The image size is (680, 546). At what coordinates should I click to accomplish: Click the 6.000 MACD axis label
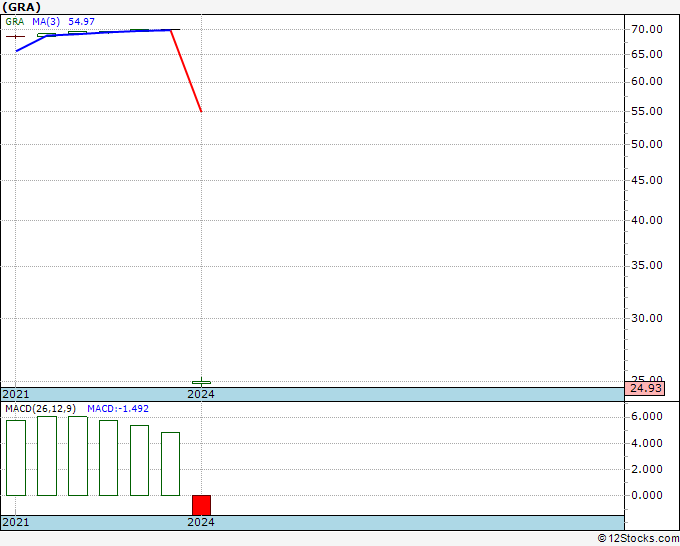tap(647, 416)
